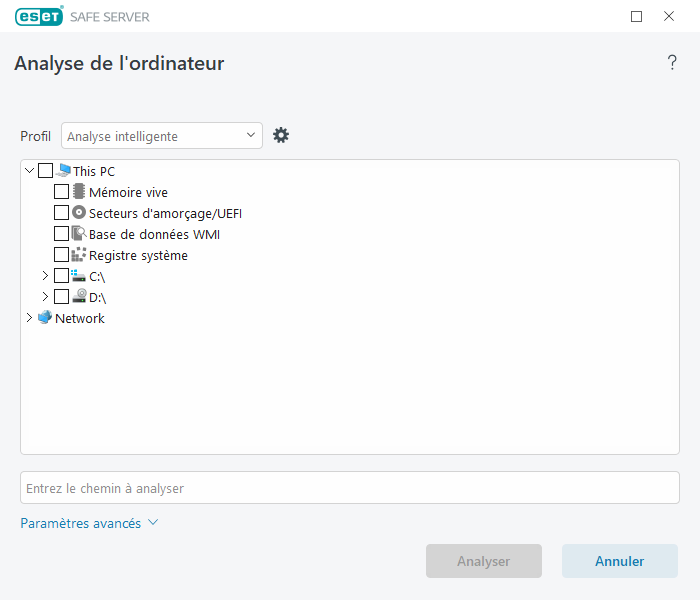Click the help question mark icon

tap(672, 63)
